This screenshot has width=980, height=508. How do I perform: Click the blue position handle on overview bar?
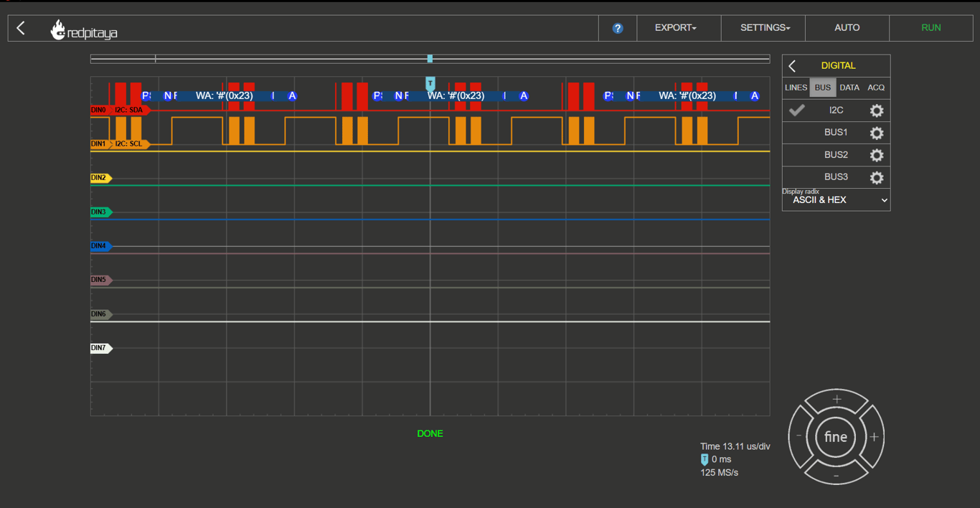[x=430, y=59]
